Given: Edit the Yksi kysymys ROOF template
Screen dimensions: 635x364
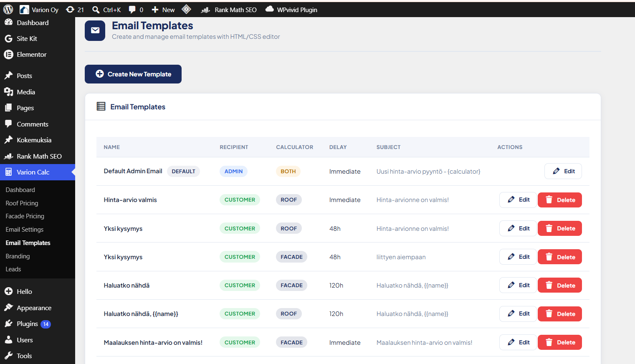Looking at the screenshot, I should tap(518, 228).
